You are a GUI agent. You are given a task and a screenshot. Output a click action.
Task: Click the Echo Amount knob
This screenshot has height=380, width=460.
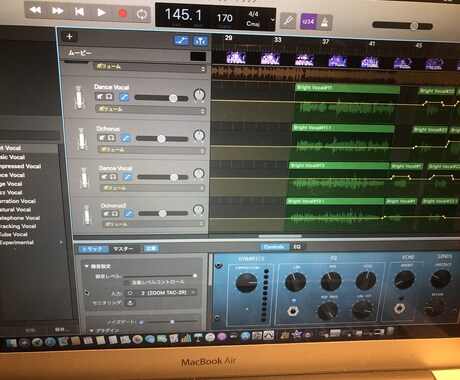(x=404, y=280)
